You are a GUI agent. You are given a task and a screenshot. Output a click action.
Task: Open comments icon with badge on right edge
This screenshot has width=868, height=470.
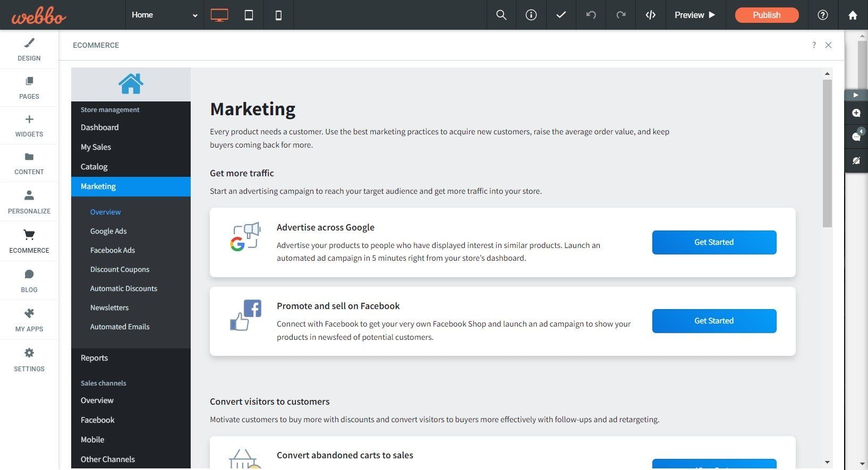(x=856, y=136)
